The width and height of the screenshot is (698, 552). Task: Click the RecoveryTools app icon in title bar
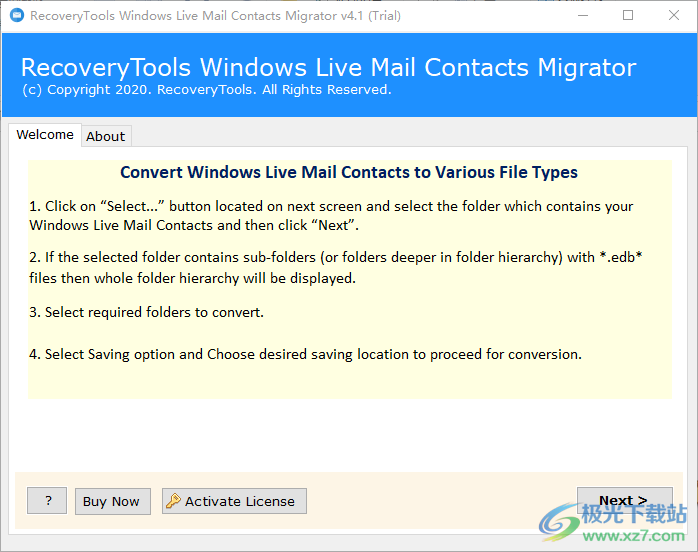[x=17, y=16]
